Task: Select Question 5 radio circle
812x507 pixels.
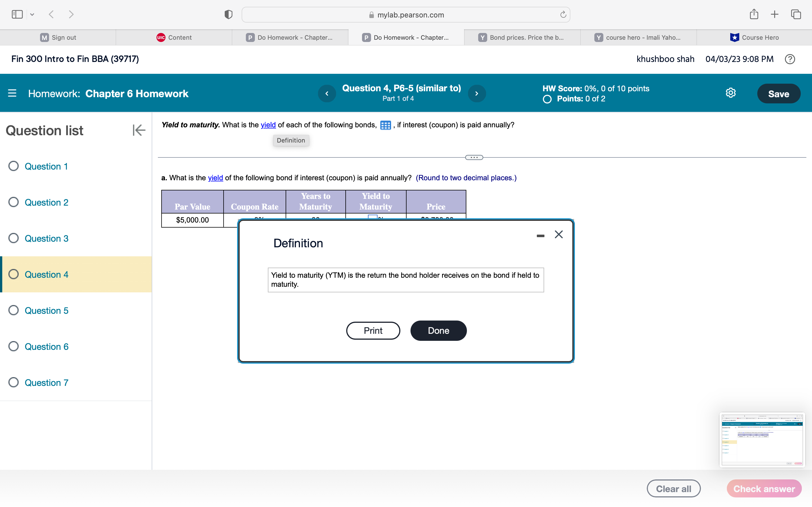Action: pos(14,310)
